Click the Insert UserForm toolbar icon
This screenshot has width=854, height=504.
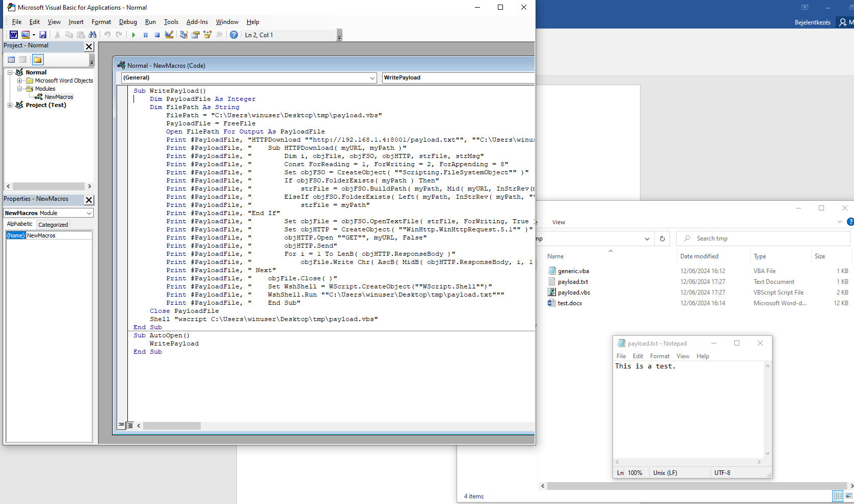click(25, 35)
